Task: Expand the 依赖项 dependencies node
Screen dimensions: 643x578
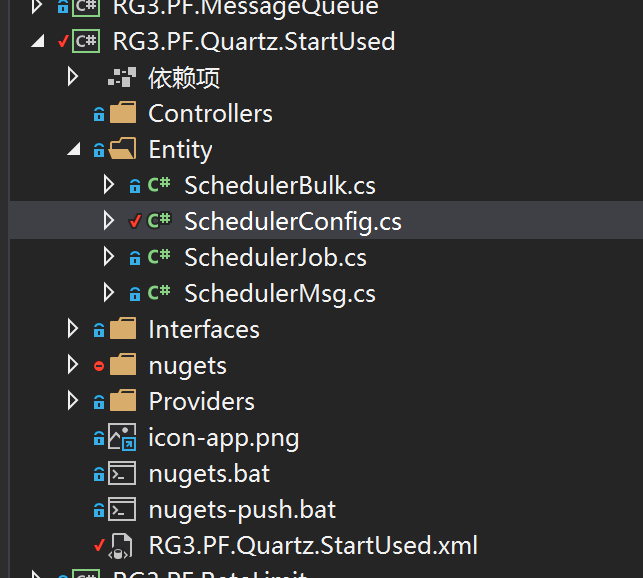Action: [x=73, y=77]
